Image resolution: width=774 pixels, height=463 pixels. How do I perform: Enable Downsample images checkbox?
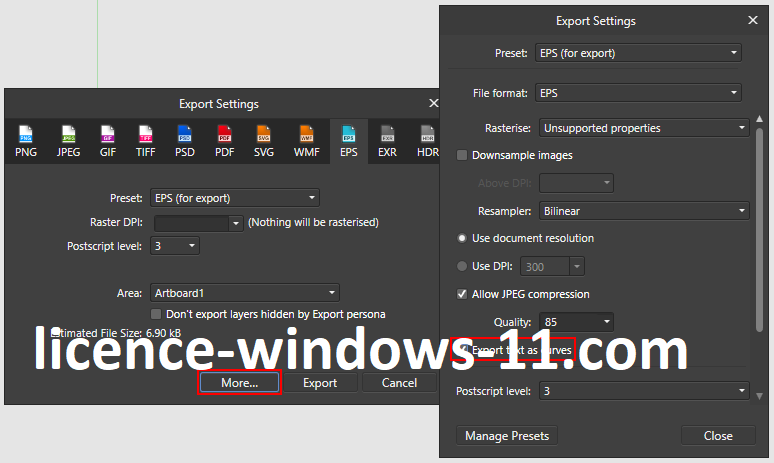pos(462,156)
